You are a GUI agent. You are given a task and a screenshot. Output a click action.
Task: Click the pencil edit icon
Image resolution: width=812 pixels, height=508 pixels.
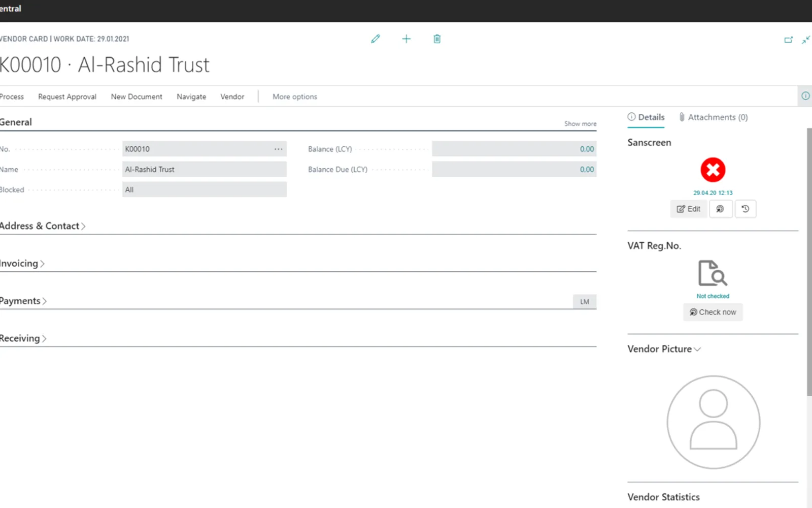click(x=376, y=39)
